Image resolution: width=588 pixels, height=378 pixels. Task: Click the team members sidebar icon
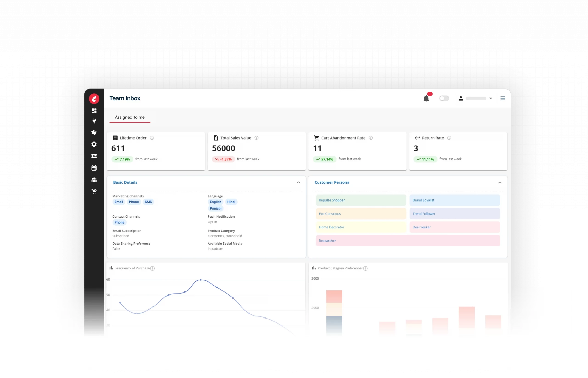pos(94,180)
